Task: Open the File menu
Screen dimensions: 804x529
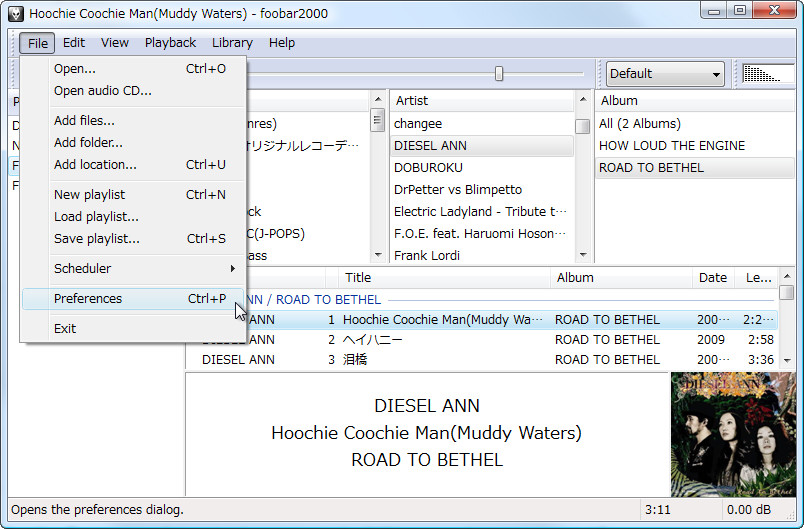Action: [37, 43]
